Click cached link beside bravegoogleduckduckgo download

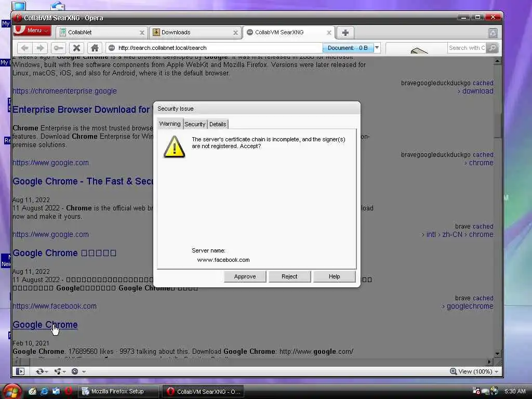pyautogui.click(x=483, y=83)
